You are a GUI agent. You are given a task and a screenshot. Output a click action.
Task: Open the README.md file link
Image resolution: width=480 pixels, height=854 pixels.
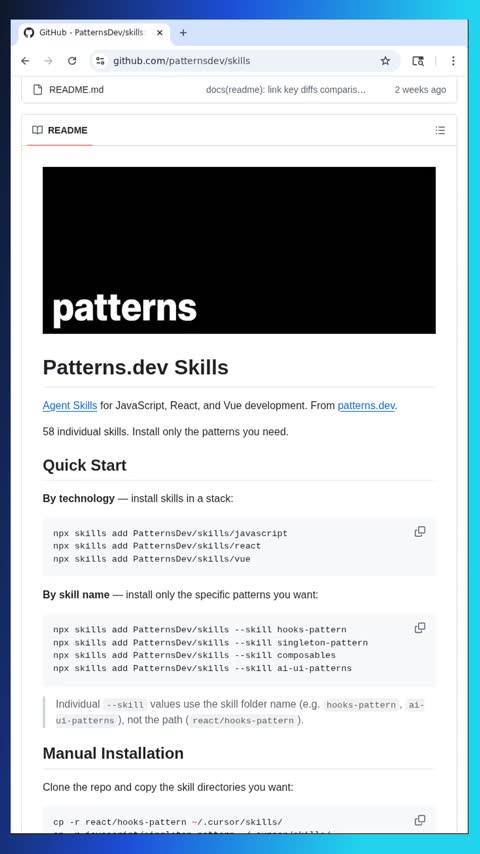tap(76, 90)
